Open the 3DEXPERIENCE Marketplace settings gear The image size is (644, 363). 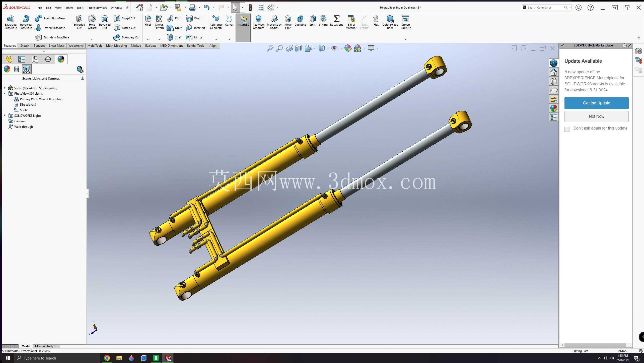click(624, 45)
